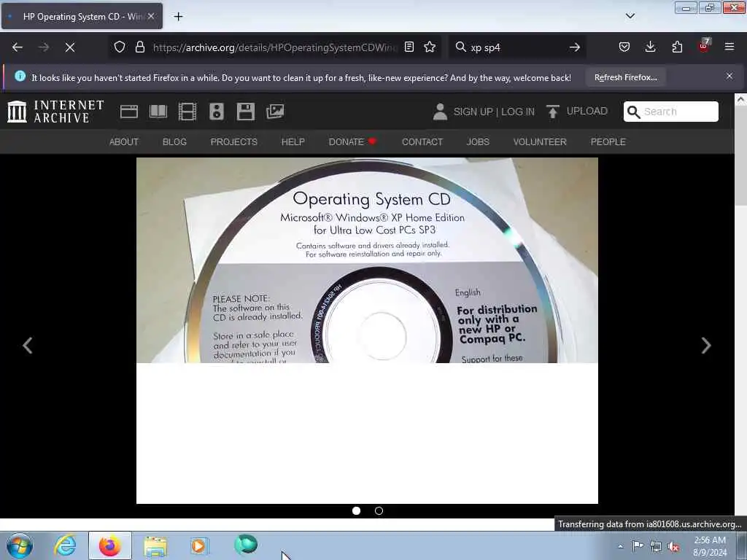Save page to Pocket
The height and width of the screenshot is (560, 747).
click(x=624, y=47)
